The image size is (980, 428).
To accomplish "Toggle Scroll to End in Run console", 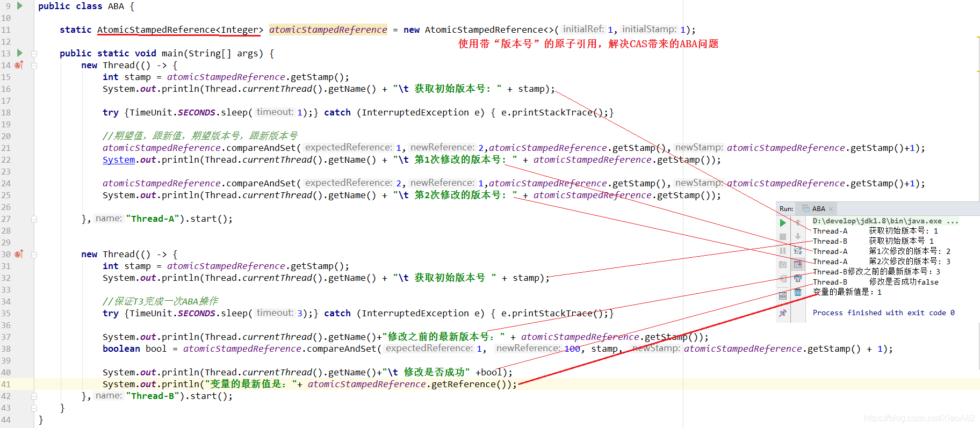I will pos(798,264).
